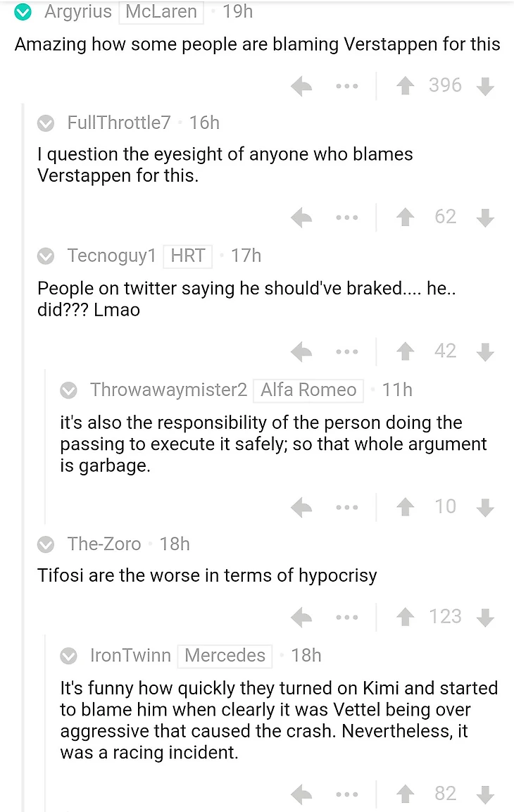
Task: Collapse Throwawaymister2's reply chevron
Action: point(68,390)
